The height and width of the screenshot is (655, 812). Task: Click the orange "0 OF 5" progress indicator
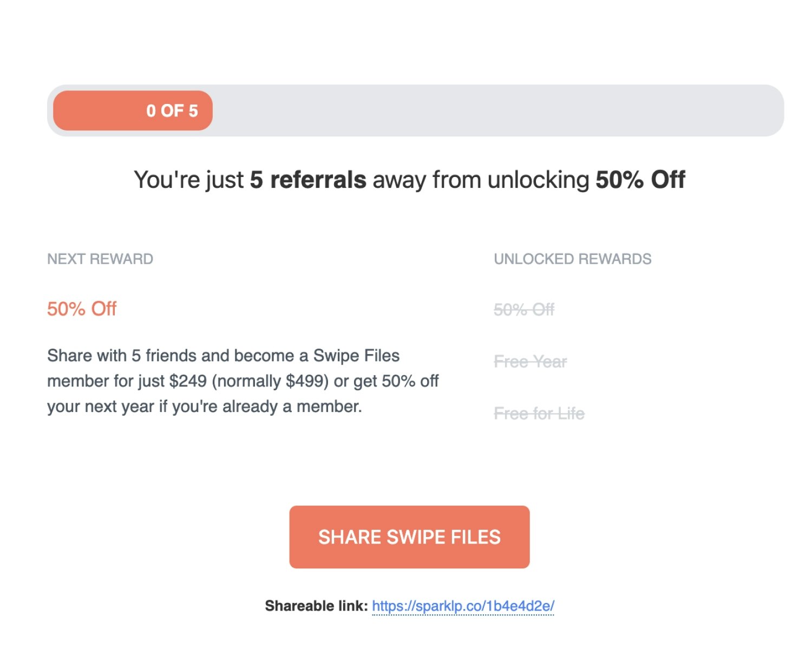pyautogui.click(x=133, y=110)
